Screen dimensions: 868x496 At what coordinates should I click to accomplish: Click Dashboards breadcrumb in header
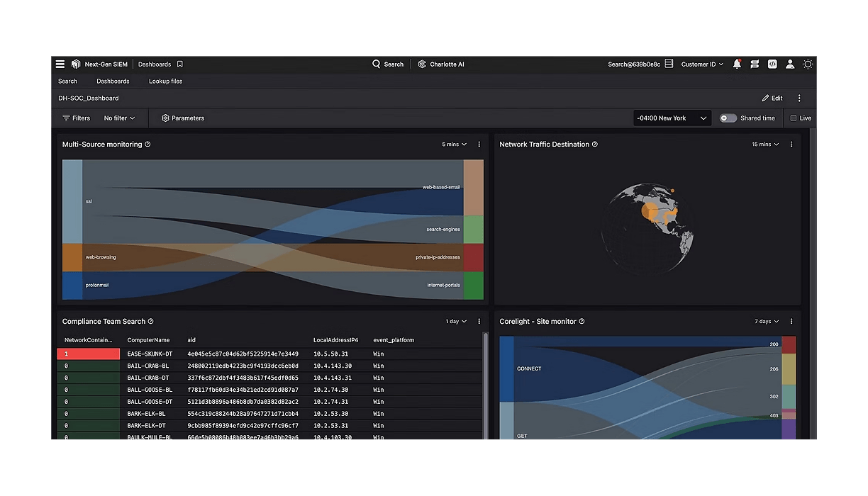155,64
